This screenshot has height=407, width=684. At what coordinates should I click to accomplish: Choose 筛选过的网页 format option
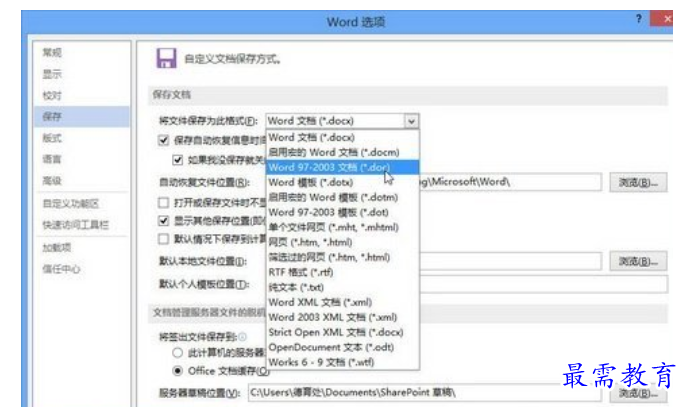click(342, 257)
